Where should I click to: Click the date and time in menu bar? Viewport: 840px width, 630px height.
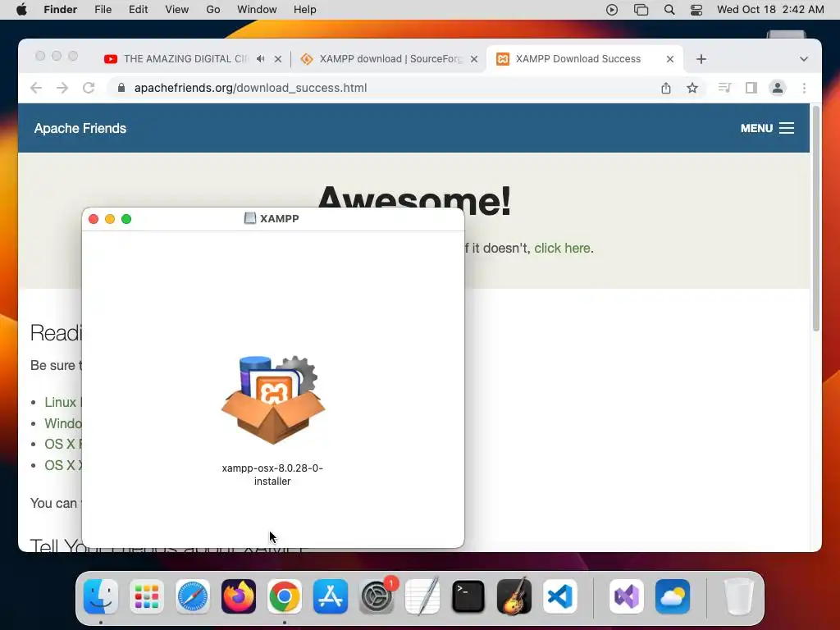tap(770, 10)
